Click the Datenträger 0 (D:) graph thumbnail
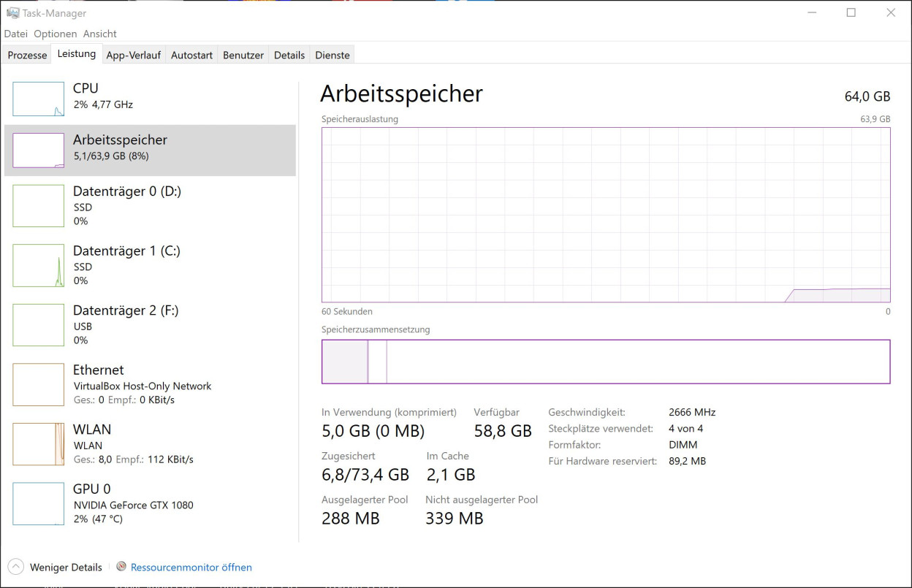The image size is (912, 588). (39, 206)
